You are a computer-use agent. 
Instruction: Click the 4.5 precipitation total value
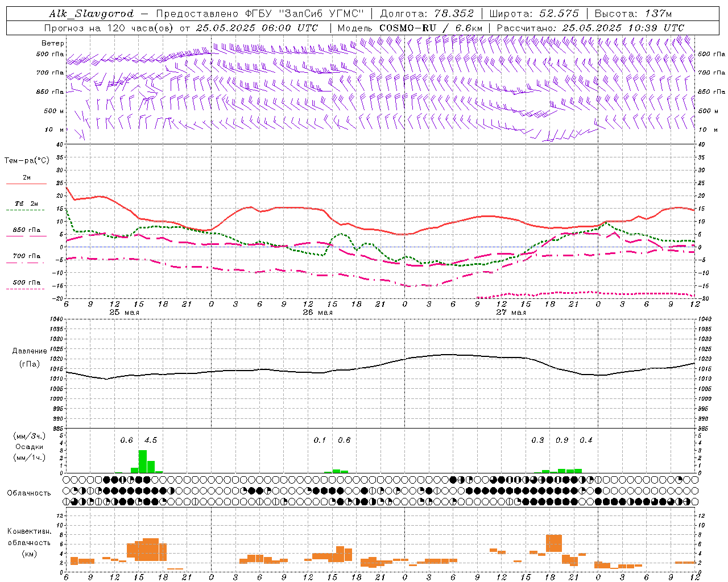coord(151,440)
